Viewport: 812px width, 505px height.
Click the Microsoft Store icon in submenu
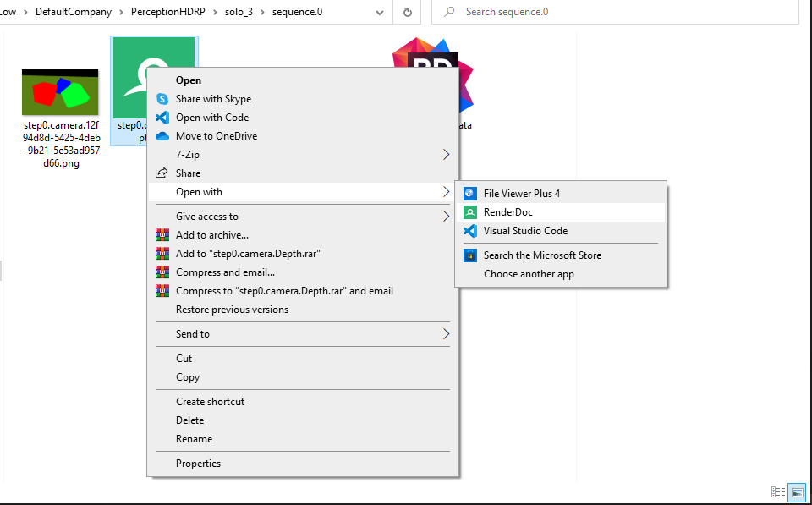pos(470,255)
